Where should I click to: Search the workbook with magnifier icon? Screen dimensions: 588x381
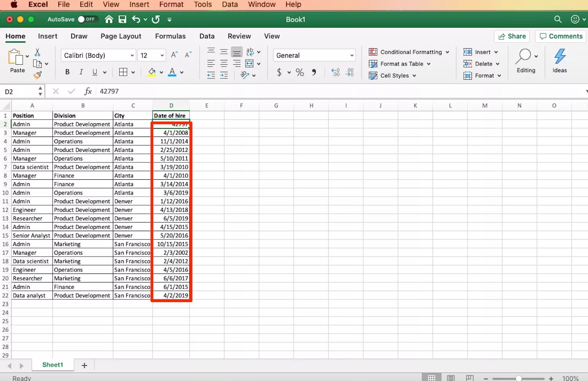558,19
